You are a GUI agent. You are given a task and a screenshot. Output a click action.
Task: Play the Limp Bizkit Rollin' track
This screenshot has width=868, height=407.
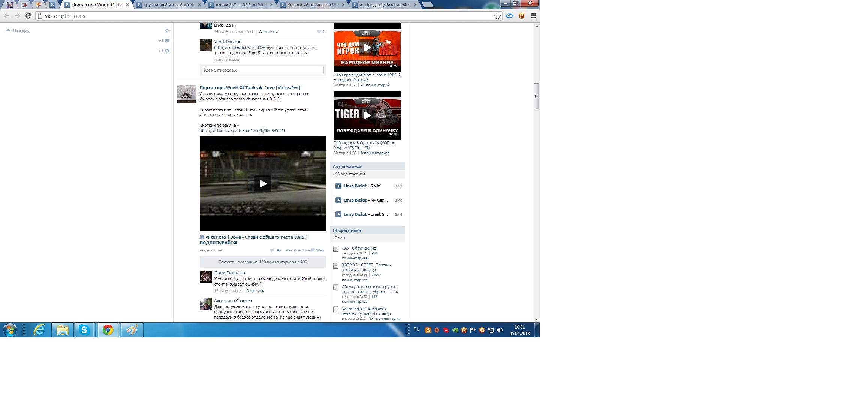[x=338, y=186]
